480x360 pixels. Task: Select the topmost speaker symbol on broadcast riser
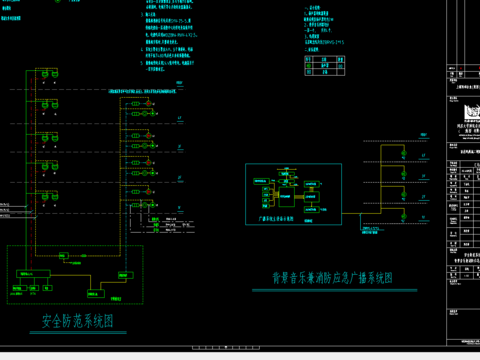pos(404,153)
